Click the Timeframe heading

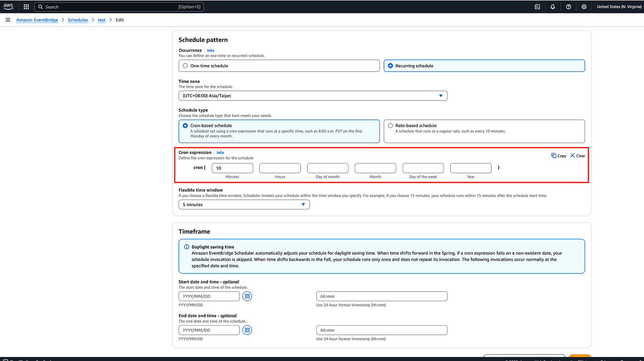pos(194,232)
